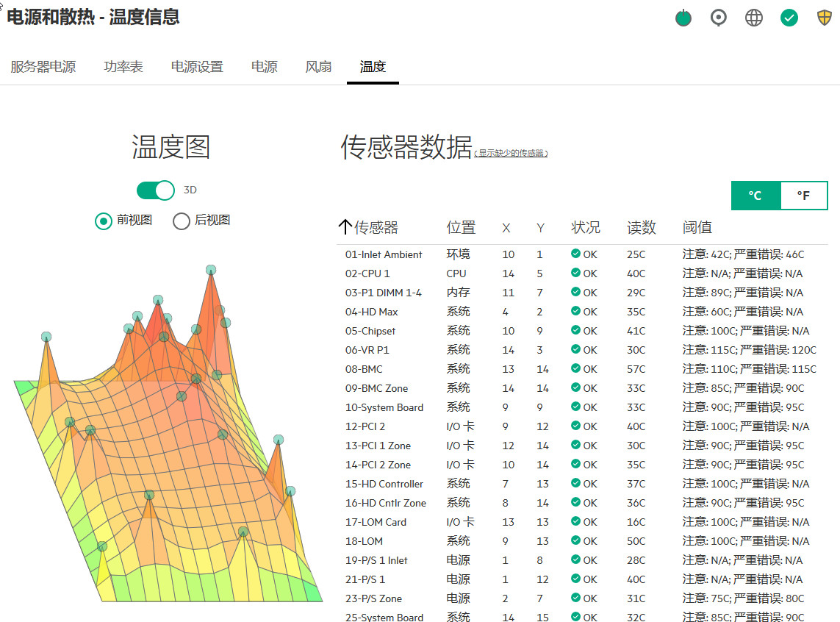The height and width of the screenshot is (622, 840).
Task: Select the 前视图 radio button
Action: pos(104,221)
